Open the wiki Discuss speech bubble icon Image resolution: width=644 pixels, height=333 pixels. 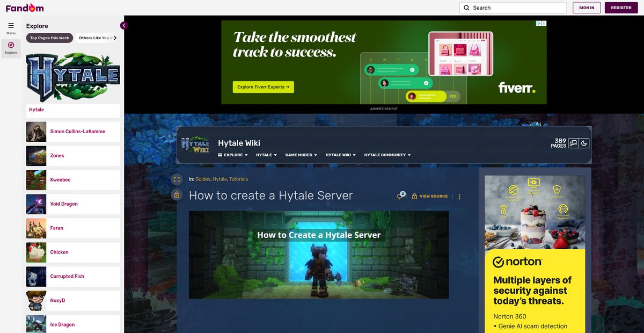coord(574,143)
